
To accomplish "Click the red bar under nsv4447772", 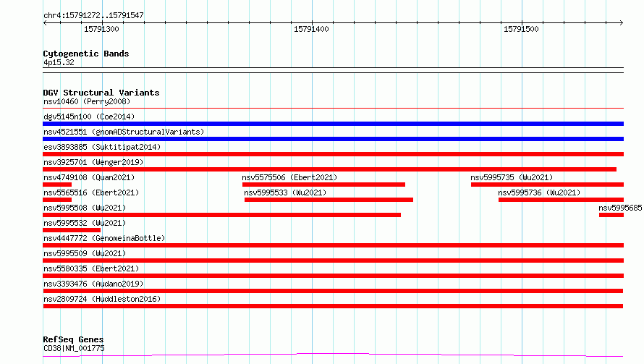I will click(333, 245).
